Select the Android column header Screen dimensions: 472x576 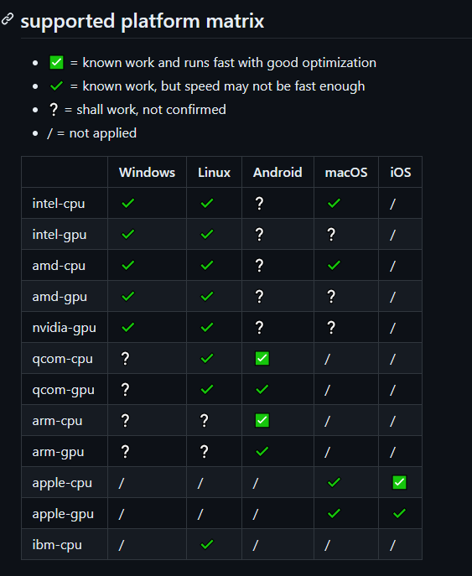[x=278, y=172]
